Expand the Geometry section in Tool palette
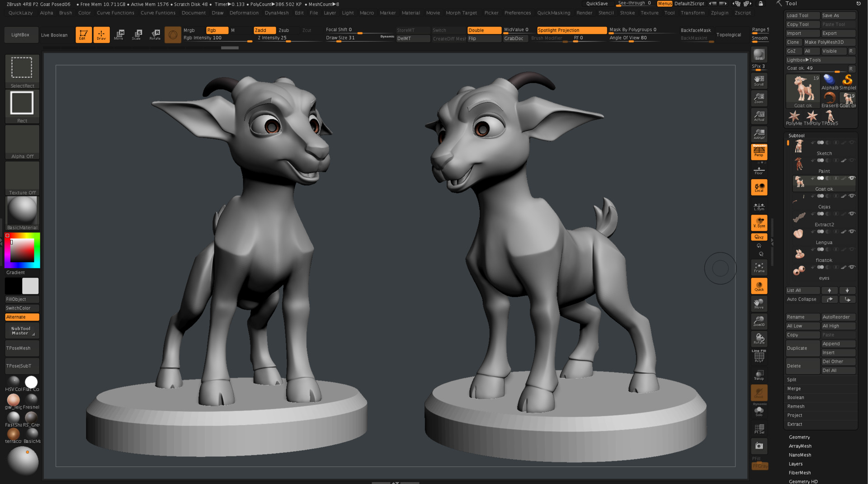The height and width of the screenshot is (484, 868). (x=799, y=437)
